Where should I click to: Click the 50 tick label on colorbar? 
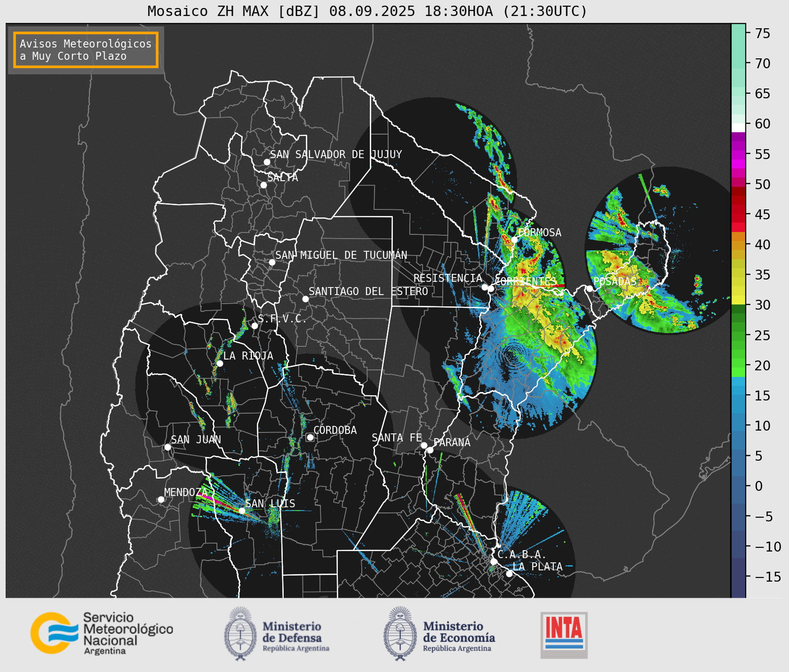(763, 184)
